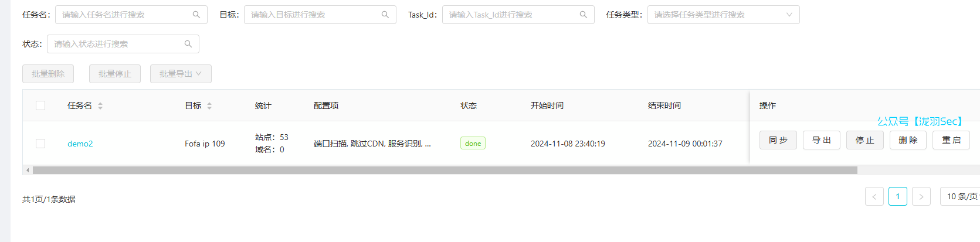Click the sync button for demo2

778,140
